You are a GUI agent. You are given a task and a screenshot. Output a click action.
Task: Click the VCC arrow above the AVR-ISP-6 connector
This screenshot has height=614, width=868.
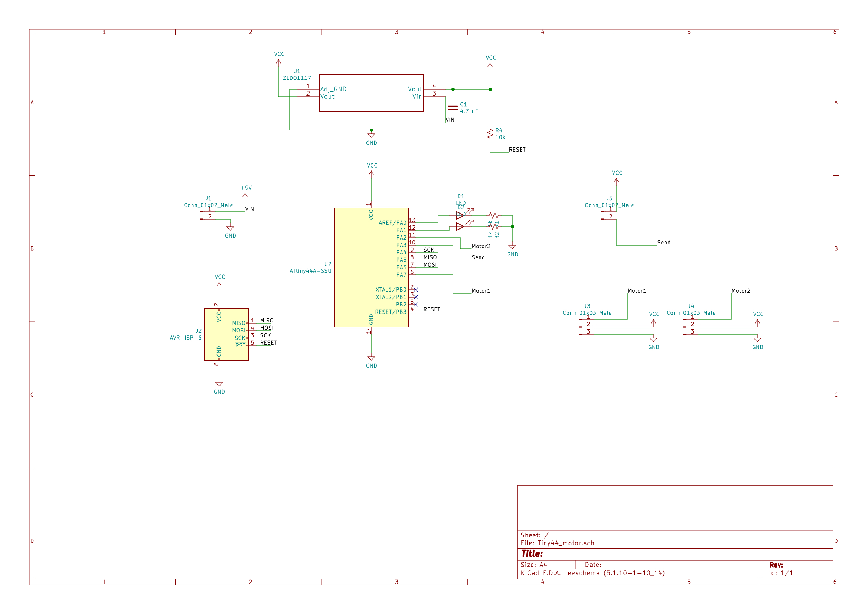pyautogui.click(x=219, y=285)
